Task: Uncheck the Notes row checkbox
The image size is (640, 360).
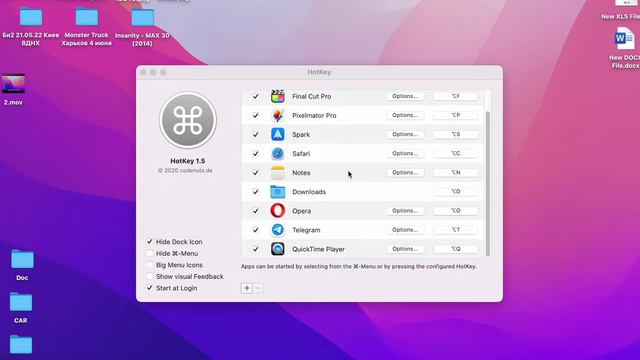Action: 256,173
